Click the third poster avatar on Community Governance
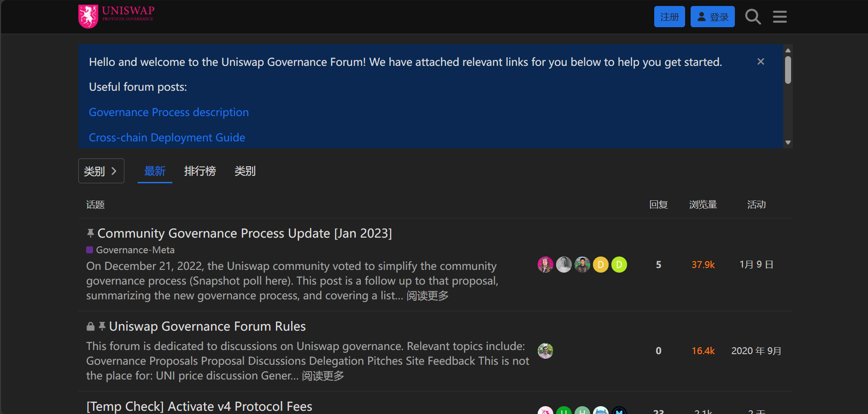Image resolution: width=868 pixels, height=414 pixels. click(582, 264)
